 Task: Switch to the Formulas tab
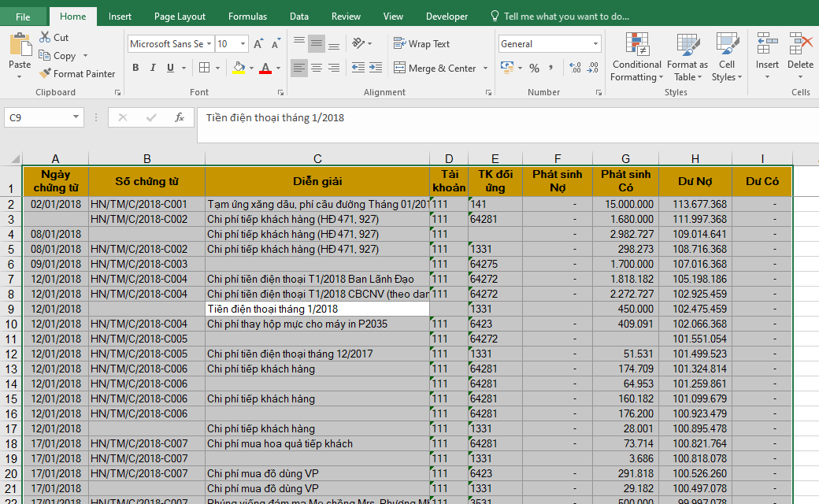pos(247,17)
